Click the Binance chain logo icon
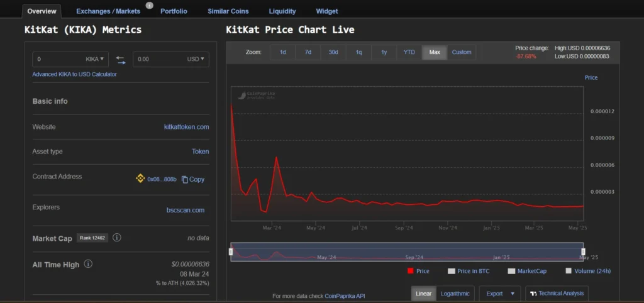Screen dimensions: 644x303 pos(140,179)
